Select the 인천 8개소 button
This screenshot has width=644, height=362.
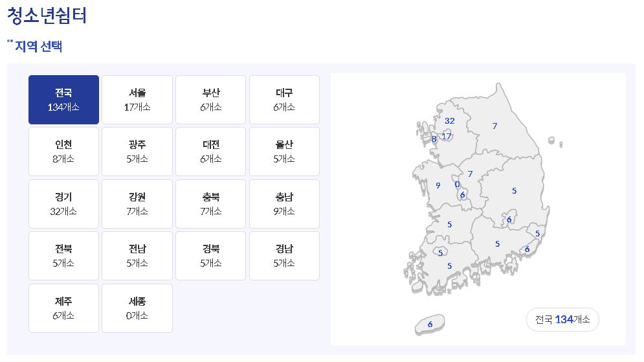pyautogui.click(x=63, y=152)
